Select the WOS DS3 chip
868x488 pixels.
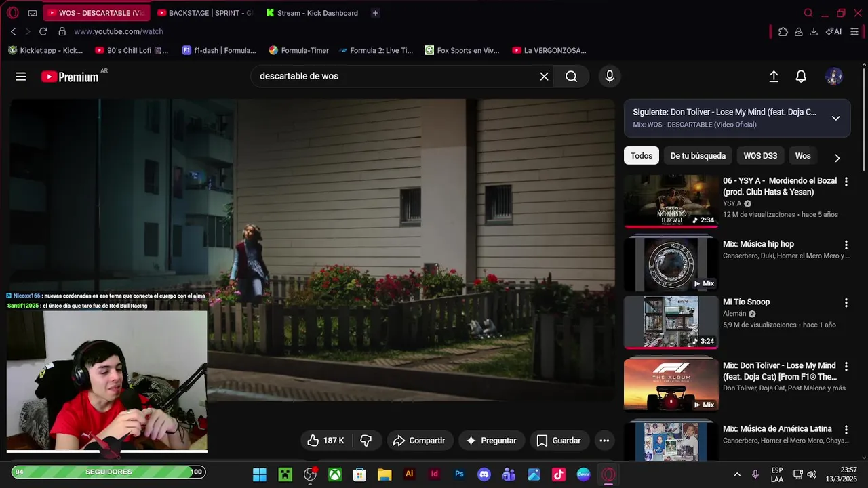coord(760,156)
